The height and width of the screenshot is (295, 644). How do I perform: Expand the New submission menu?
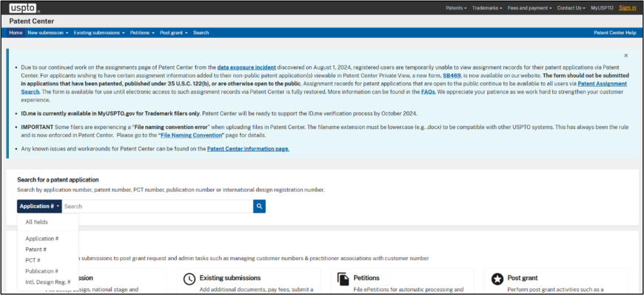48,33
